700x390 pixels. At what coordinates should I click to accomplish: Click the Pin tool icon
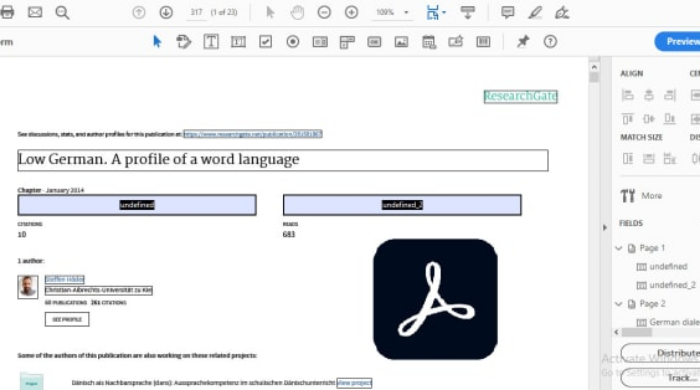(x=523, y=41)
